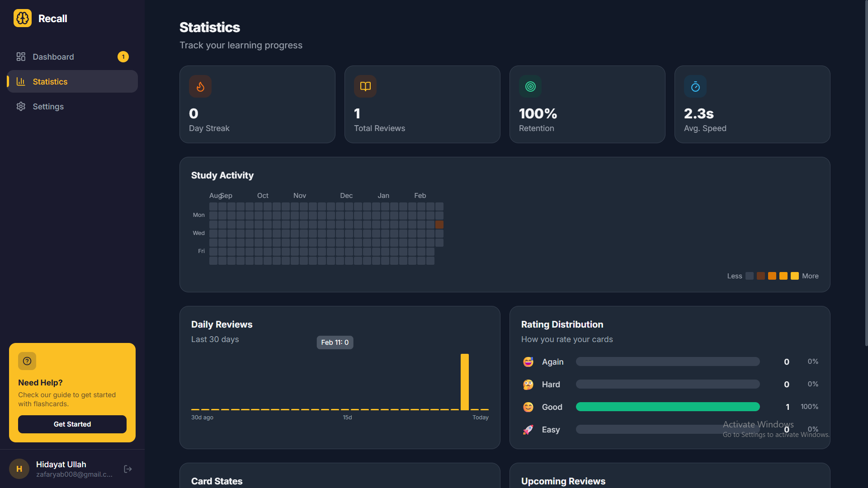Click the brown highlighted activity heatmap cell
The image size is (868, 488).
click(439, 225)
